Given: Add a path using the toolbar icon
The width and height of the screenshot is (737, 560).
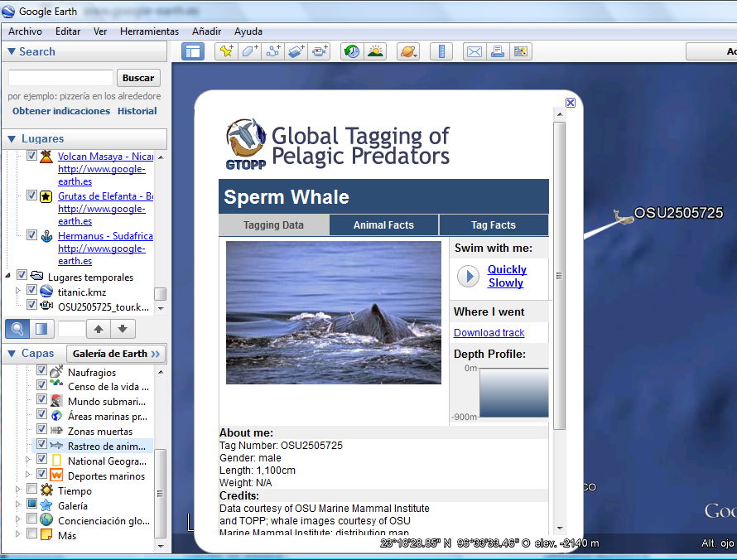Looking at the screenshot, I should [x=273, y=51].
